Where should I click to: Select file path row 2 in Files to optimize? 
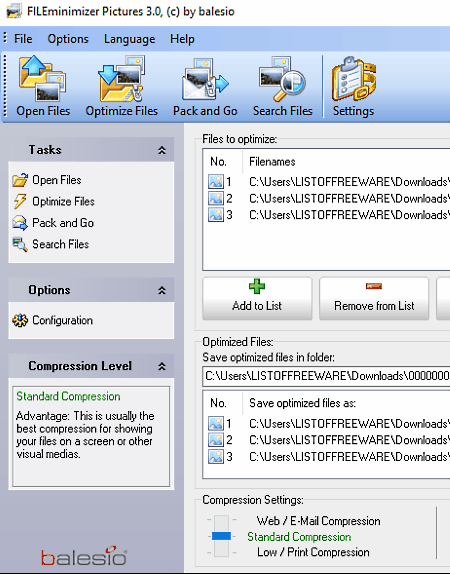click(349, 198)
